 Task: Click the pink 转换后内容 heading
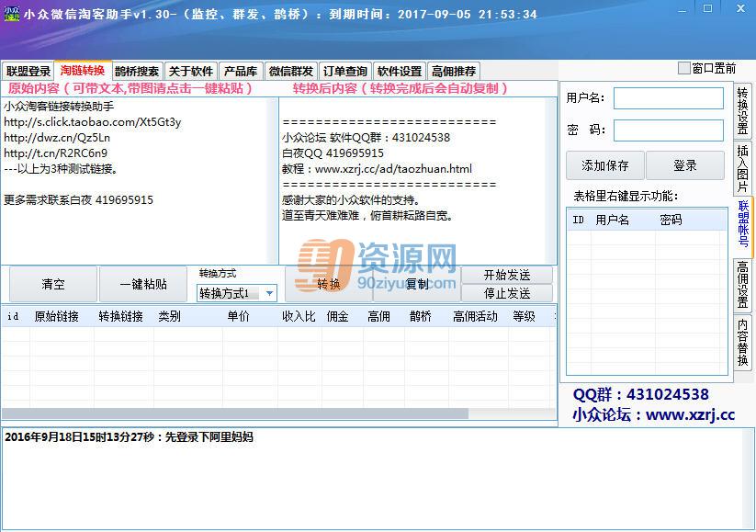(x=401, y=88)
